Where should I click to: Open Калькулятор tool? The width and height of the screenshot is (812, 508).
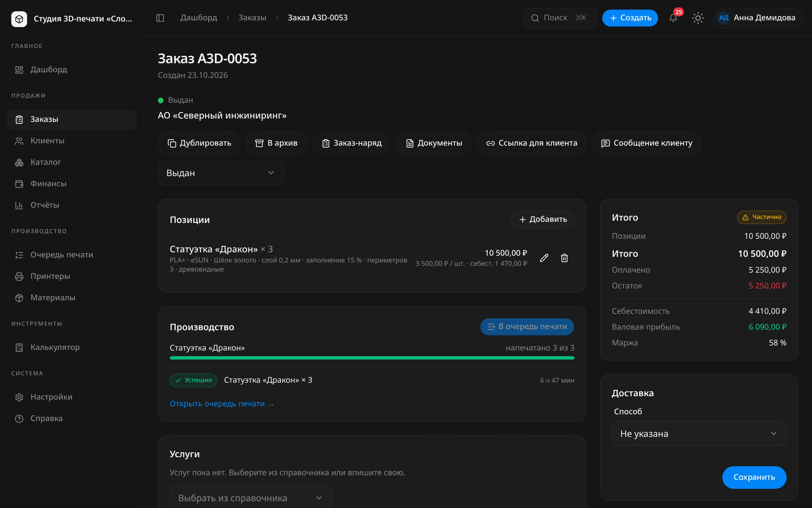click(x=72, y=347)
